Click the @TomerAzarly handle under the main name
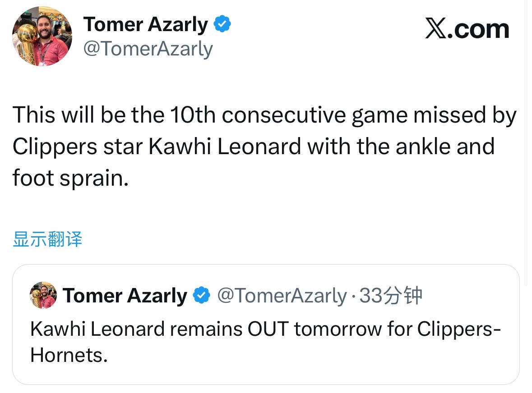 coord(148,49)
